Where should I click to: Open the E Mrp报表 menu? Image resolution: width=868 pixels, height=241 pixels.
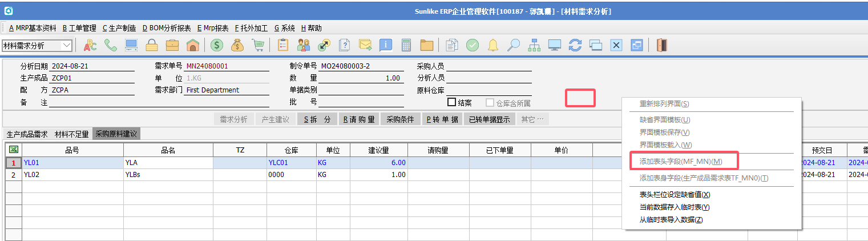[x=212, y=28]
